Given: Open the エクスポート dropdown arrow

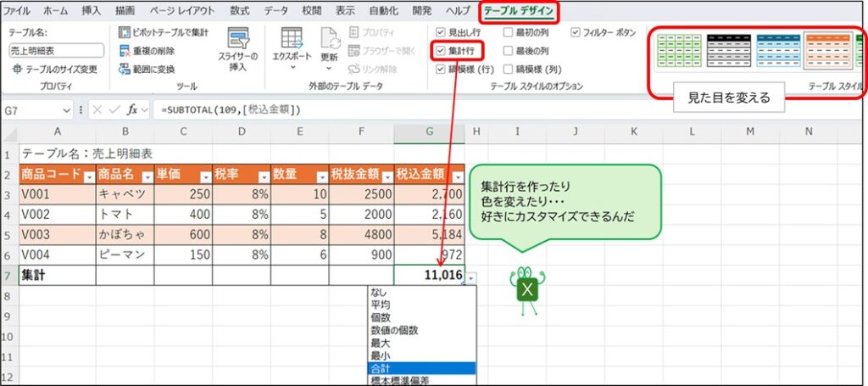Looking at the screenshot, I should (x=292, y=67).
